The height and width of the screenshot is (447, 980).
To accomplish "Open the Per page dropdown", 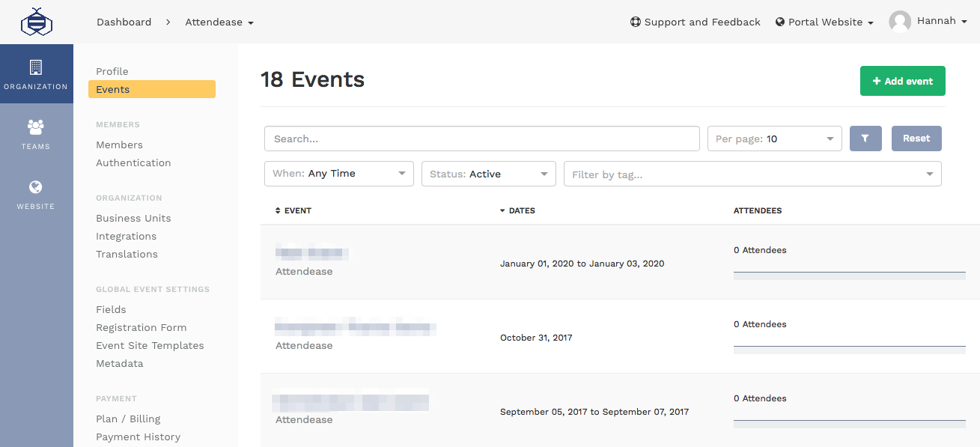I will [774, 139].
